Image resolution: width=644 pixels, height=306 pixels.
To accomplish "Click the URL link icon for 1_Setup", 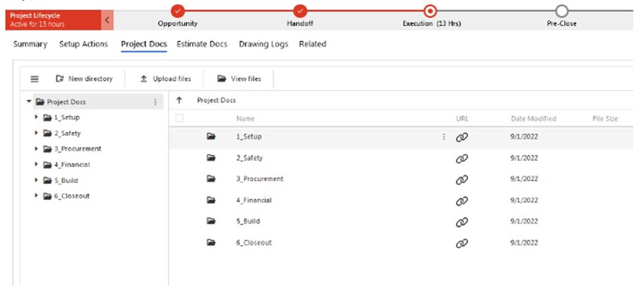I will tap(462, 137).
